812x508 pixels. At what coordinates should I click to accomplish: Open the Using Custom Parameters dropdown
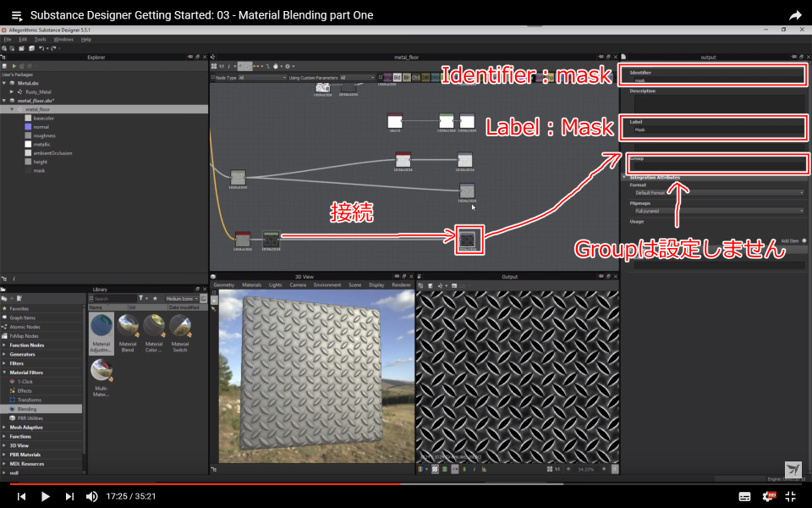(357, 78)
